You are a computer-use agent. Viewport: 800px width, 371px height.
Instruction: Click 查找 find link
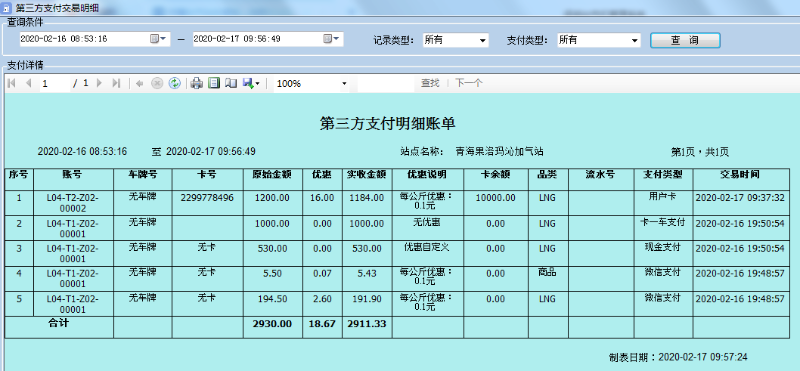(430, 83)
